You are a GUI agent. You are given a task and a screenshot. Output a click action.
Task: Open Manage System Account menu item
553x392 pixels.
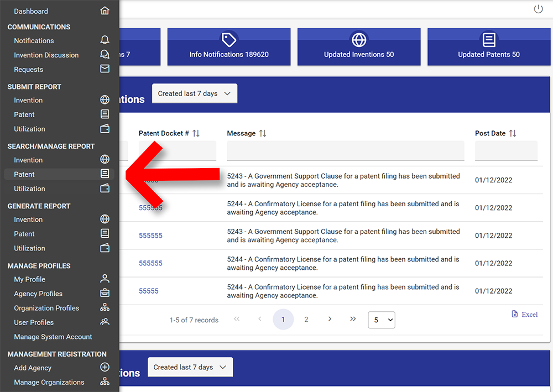click(x=53, y=337)
